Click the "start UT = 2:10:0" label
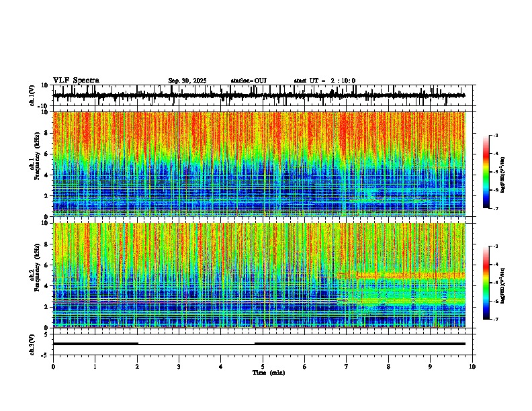 click(324, 81)
